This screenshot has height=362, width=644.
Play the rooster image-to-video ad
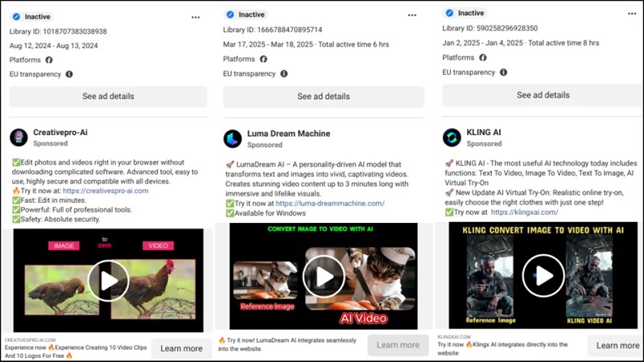point(109,281)
